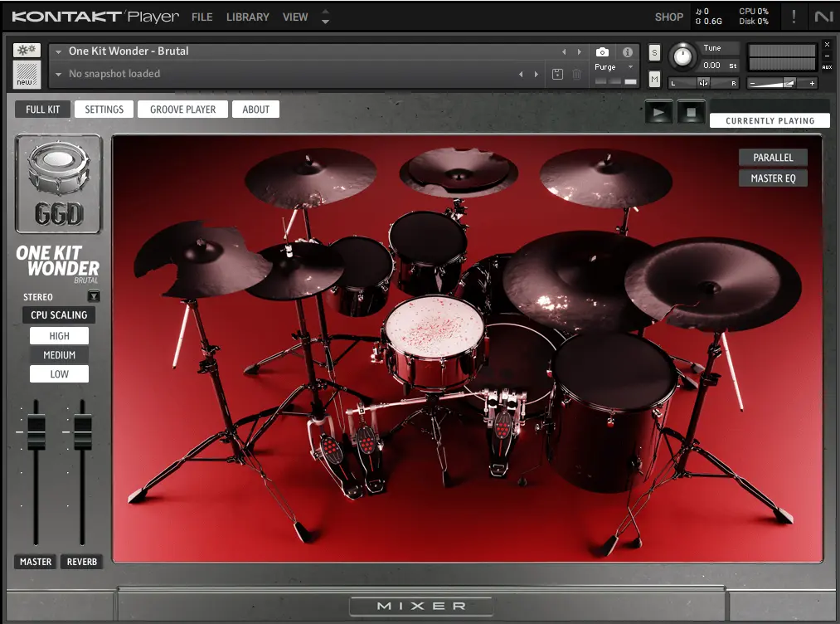Toggle the PARALLEL processing button
840x624 pixels.
773,158
